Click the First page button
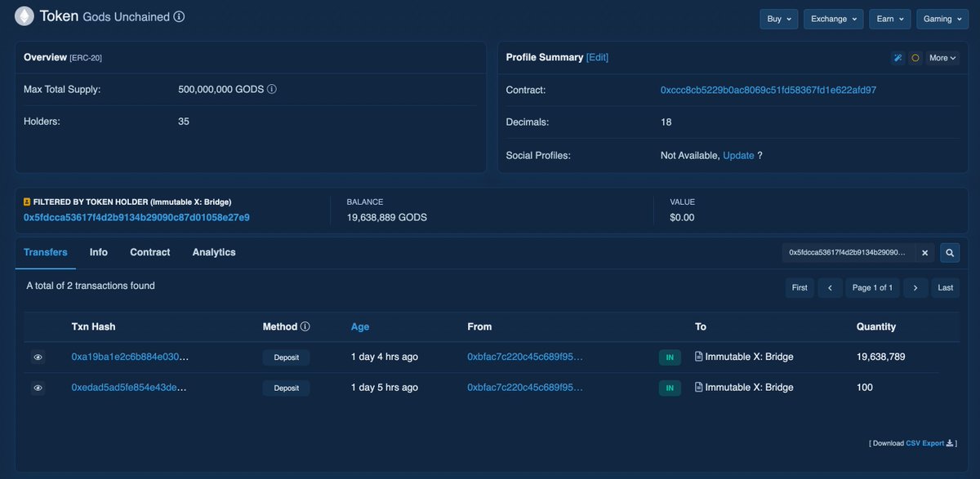980x479 pixels. [x=800, y=287]
